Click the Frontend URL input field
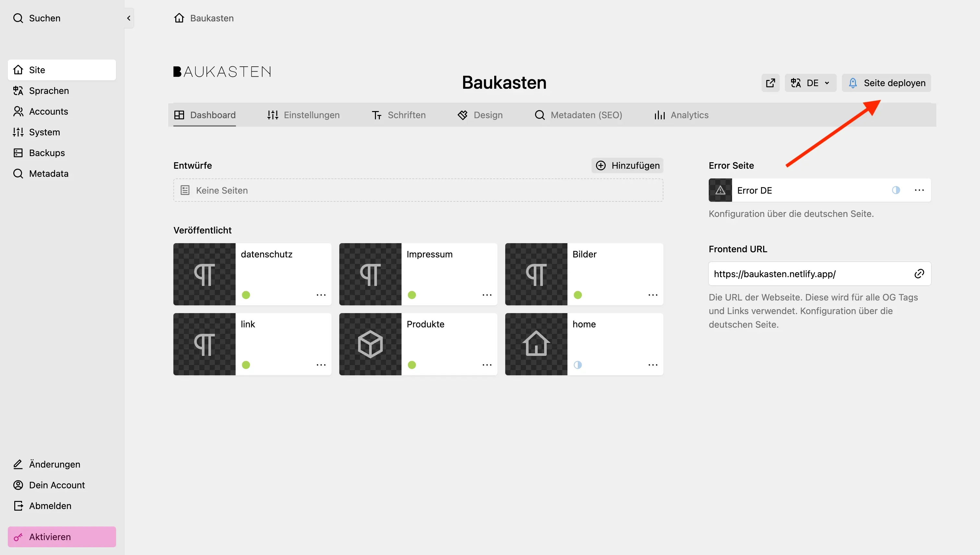This screenshot has height=555, width=980. 809,274
